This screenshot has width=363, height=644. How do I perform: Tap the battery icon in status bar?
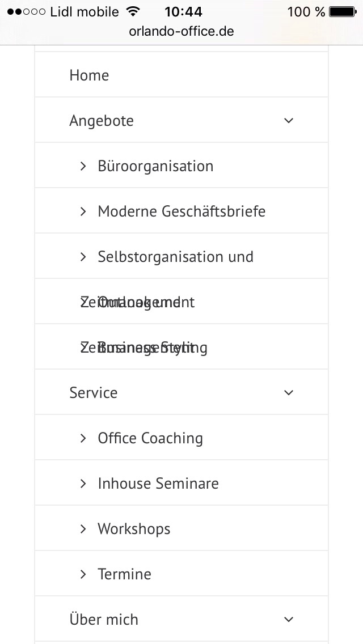[x=343, y=11]
